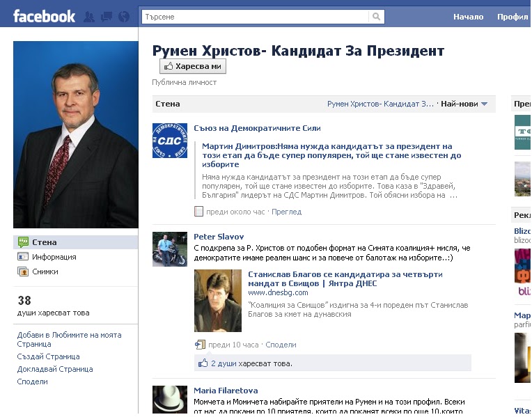Image resolution: width=532 pixels, height=417 pixels.
Task: Select Стена tab in left sidebar
Action: [75, 242]
